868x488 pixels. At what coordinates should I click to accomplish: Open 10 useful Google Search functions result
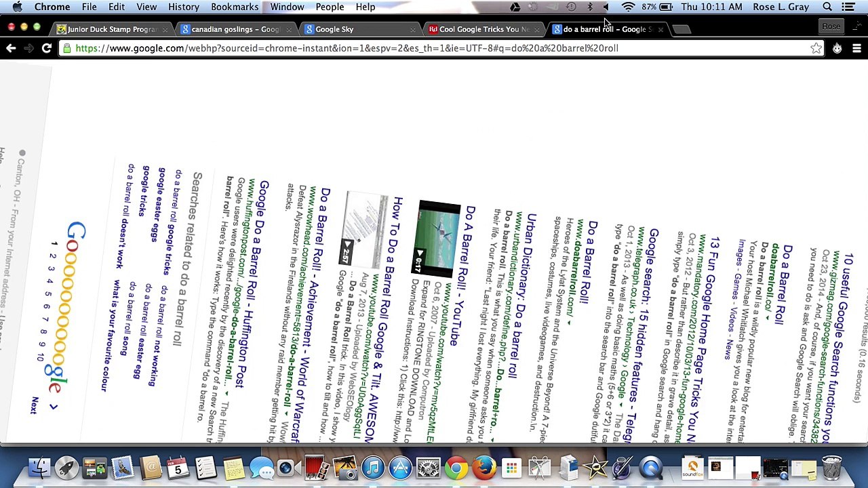837,349
